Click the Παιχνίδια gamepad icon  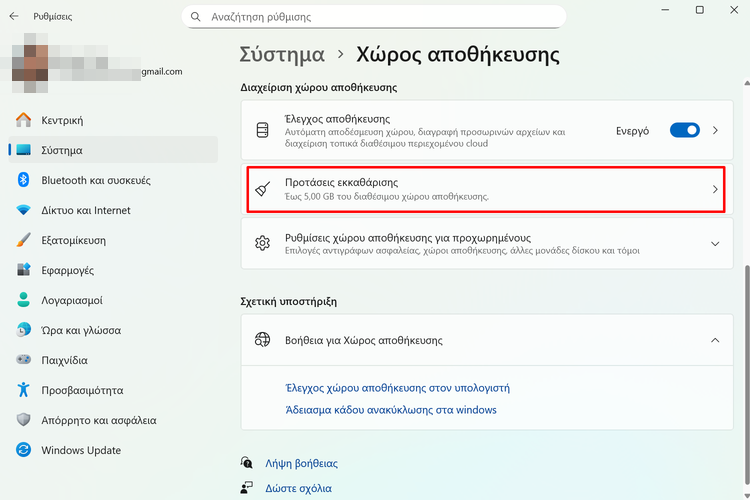tap(24, 360)
